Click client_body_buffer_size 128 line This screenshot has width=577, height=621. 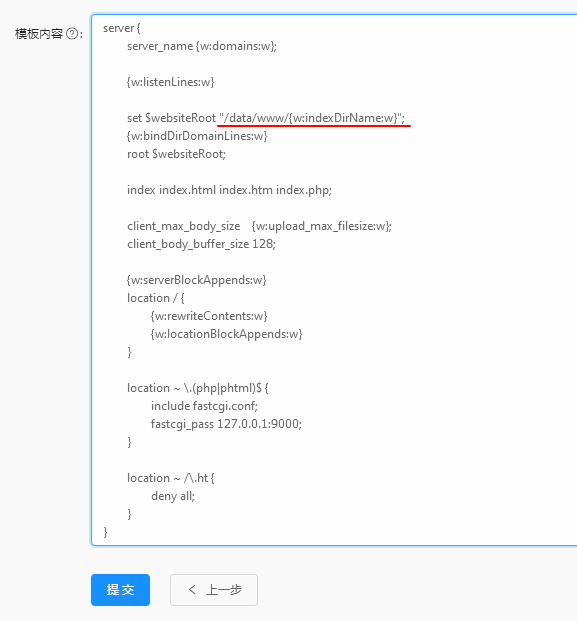(201, 244)
